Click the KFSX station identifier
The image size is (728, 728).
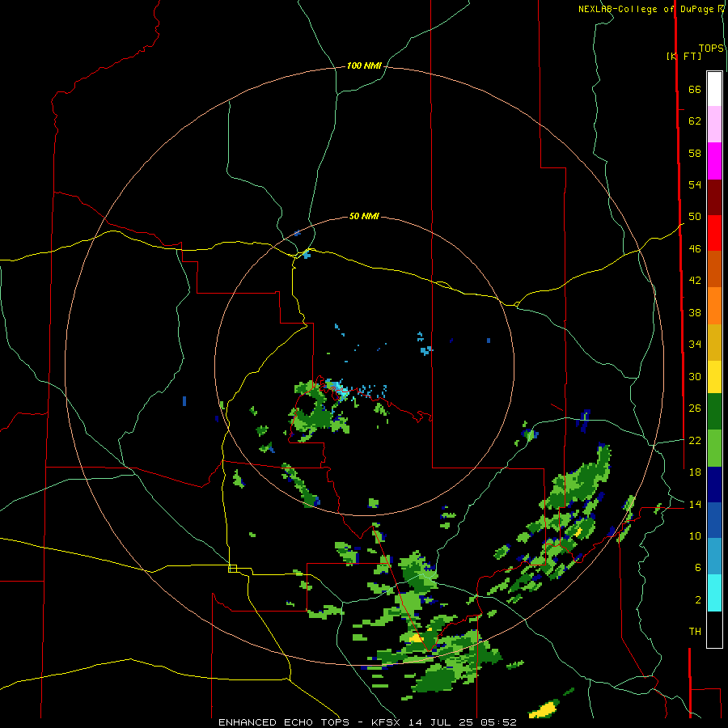(385, 722)
